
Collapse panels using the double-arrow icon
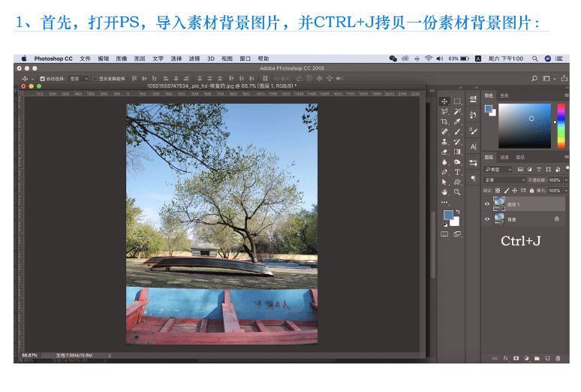(432, 91)
